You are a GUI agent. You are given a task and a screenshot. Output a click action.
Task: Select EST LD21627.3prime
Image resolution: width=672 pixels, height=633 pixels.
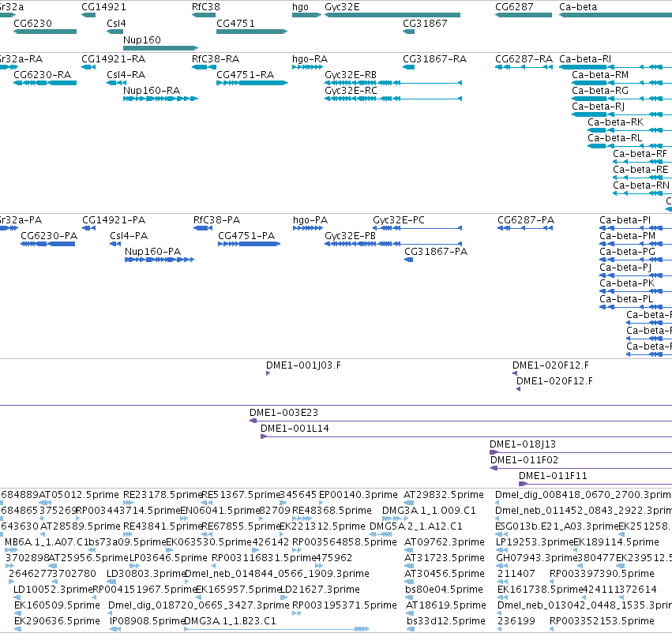pos(320,590)
